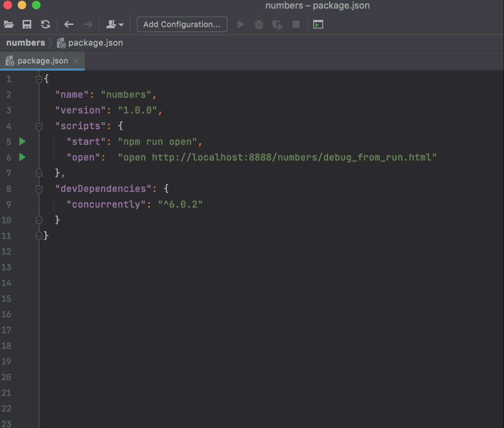Navigate back with the left arrow
The image size is (504, 428).
tap(69, 25)
